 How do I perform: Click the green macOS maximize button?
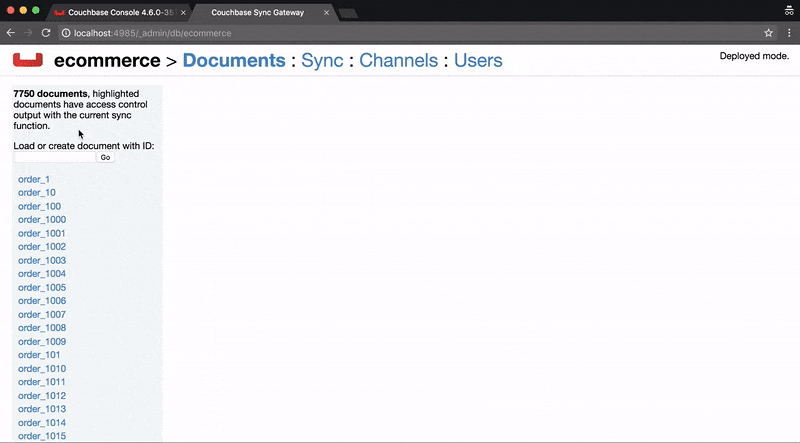point(35,10)
